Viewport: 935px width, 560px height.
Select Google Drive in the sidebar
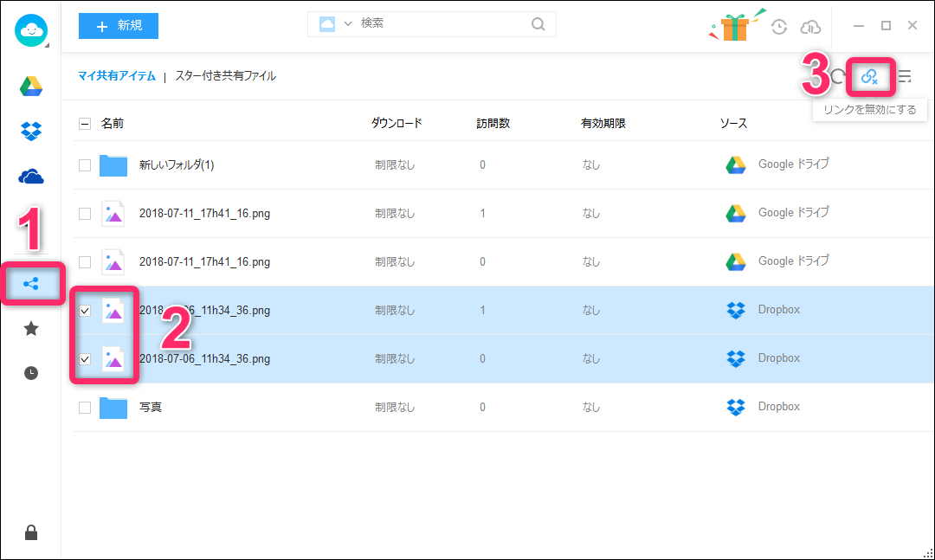point(31,86)
